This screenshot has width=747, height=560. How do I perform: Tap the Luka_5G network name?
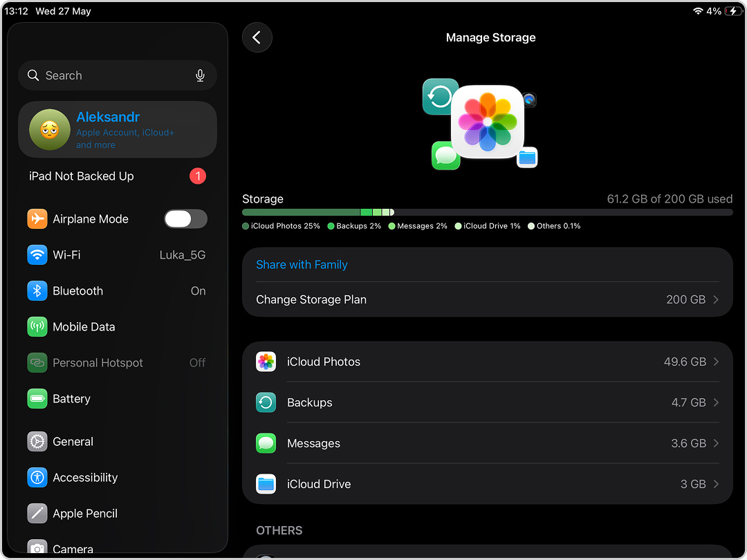[x=183, y=255]
